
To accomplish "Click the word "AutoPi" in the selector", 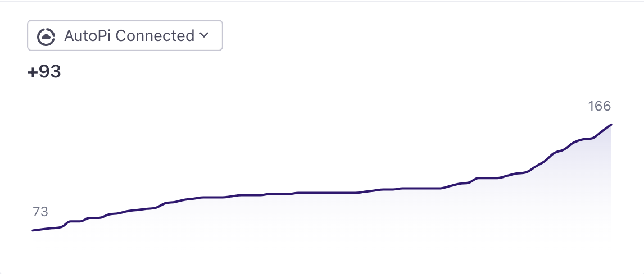I will (88, 35).
